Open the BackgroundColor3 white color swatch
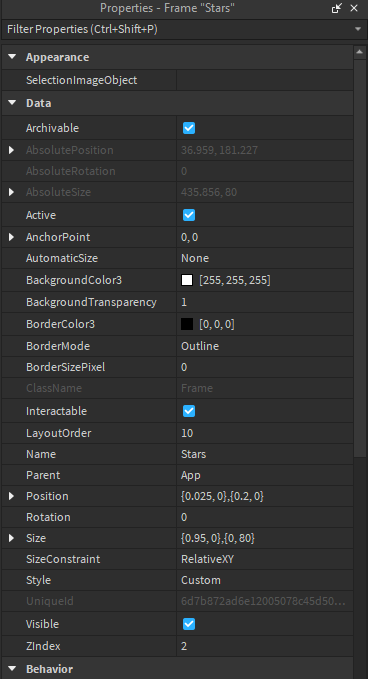368x679 pixels. click(187, 280)
